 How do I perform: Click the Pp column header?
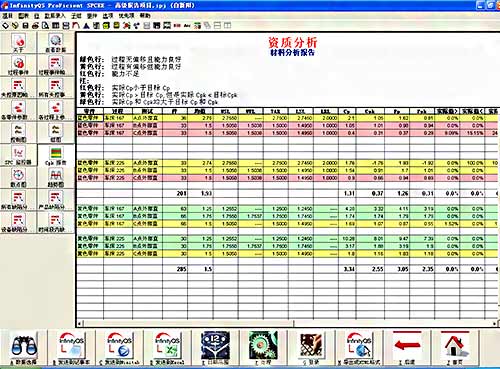click(x=397, y=111)
